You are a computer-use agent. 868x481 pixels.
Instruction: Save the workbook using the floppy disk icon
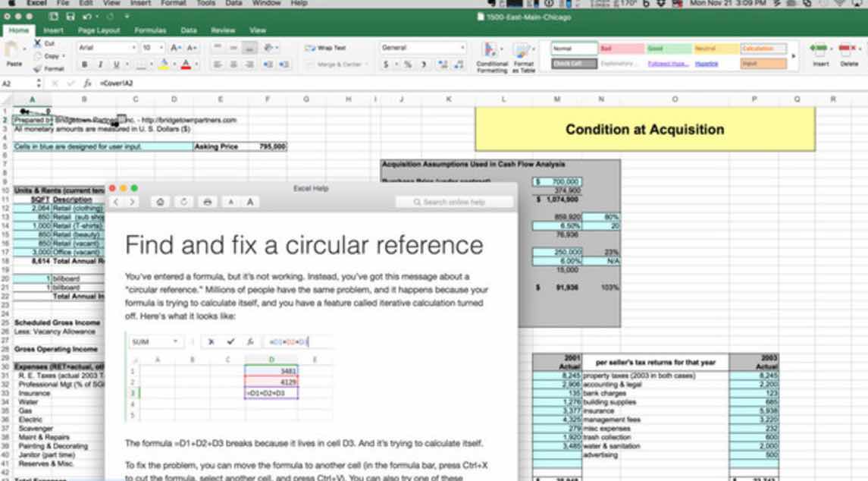(71, 17)
